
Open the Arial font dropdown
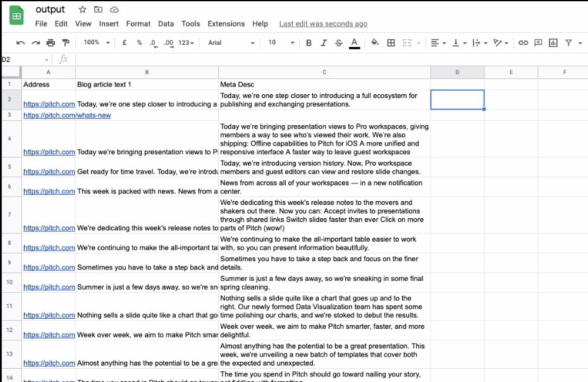231,43
